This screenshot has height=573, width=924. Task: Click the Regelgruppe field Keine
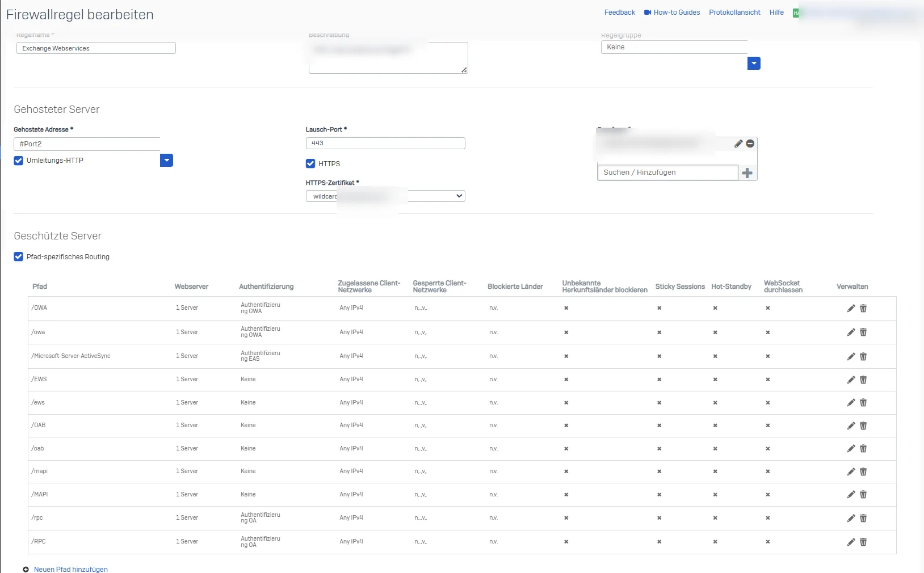(x=674, y=47)
